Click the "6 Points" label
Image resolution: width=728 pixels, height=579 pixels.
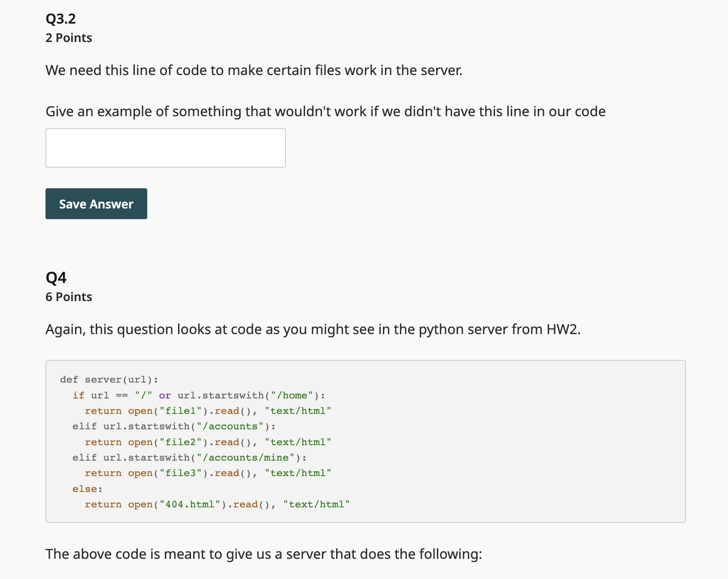click(69, 297)
